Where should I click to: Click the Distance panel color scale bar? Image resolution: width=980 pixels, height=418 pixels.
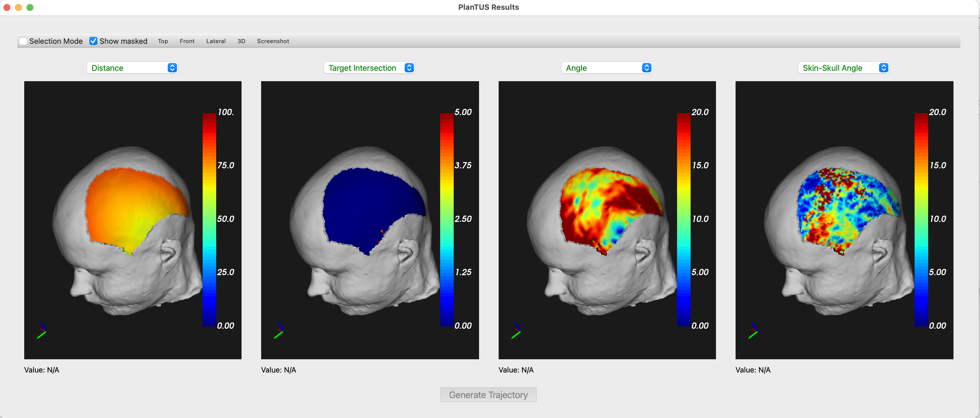(209, 219)
